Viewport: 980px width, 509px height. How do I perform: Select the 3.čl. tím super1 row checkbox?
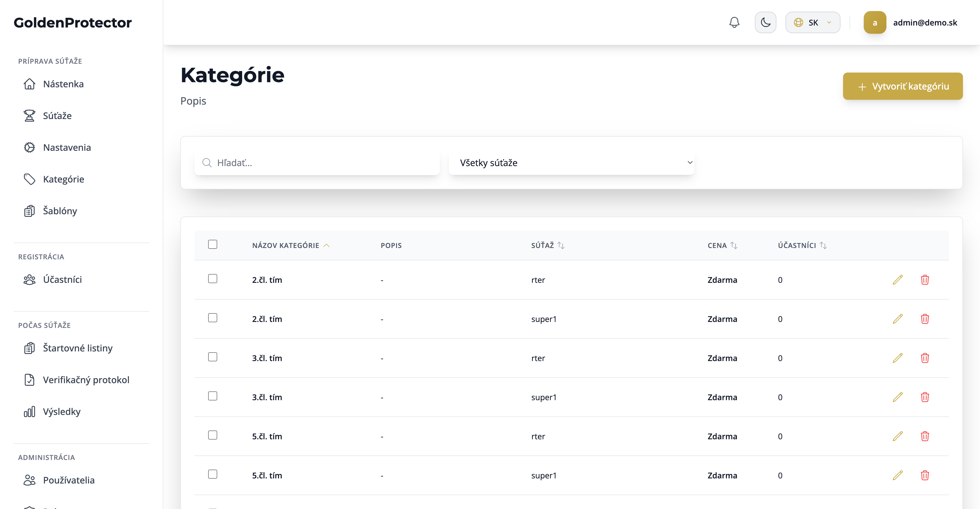[213, 396]
